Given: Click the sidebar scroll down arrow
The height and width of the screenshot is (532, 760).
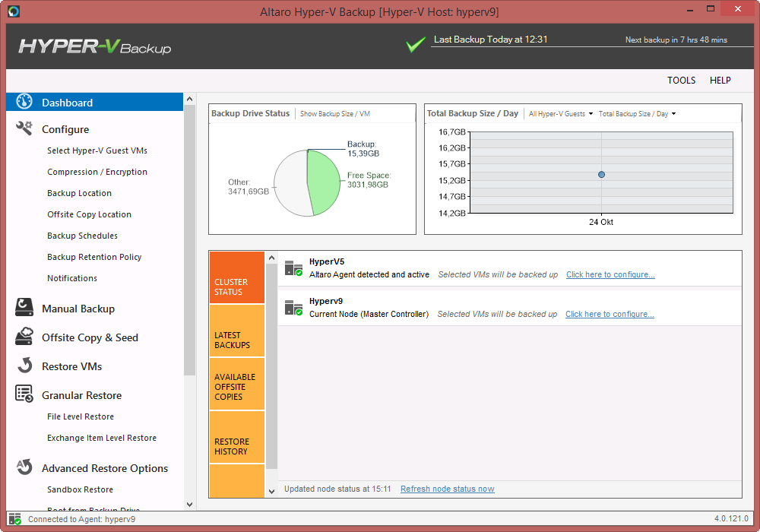Looking at the screenshot, I should 189,505.
